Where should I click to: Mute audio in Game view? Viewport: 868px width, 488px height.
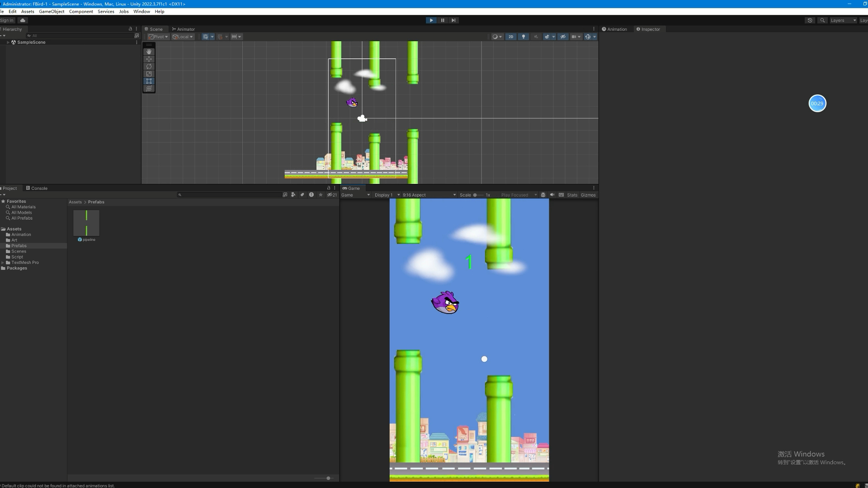552,195
